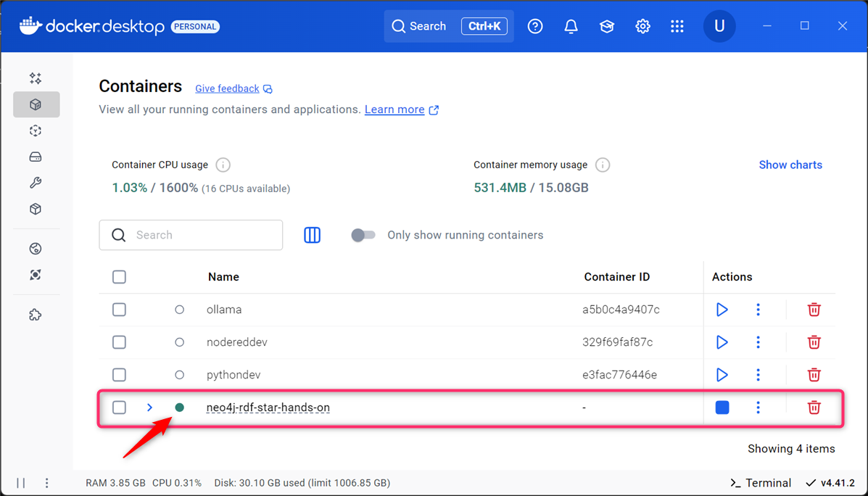Click Show charts
868x496 pixels.
(790, 165)
